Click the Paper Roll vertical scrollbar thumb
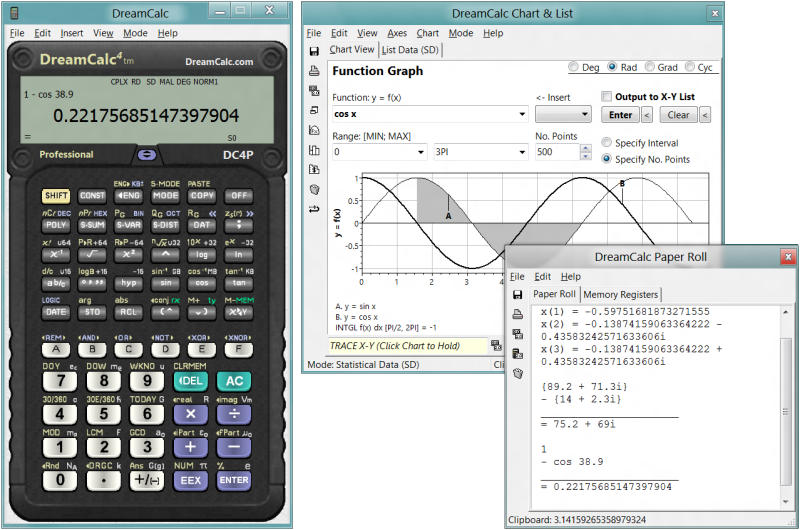This screenshot has width=800, height=530. (x=786, y=411)
